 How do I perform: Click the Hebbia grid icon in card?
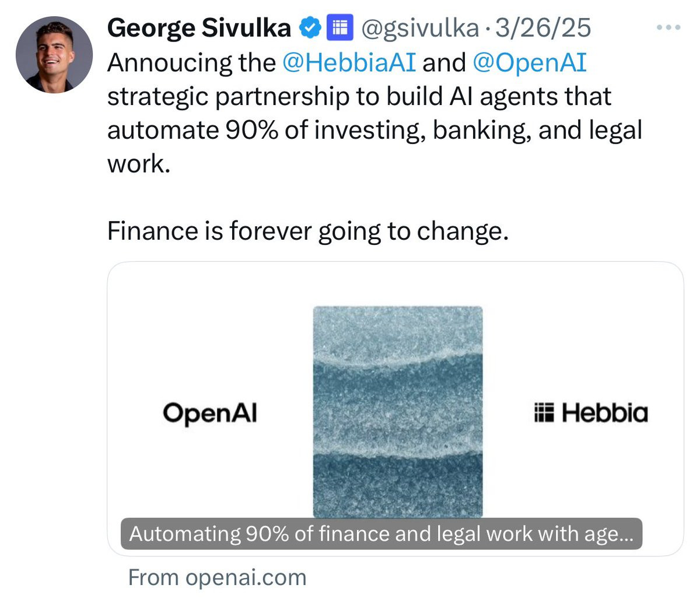(544, 413)
